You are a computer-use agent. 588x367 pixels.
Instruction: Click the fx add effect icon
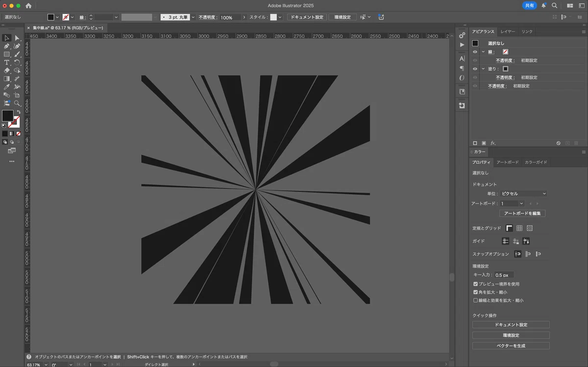493,143
